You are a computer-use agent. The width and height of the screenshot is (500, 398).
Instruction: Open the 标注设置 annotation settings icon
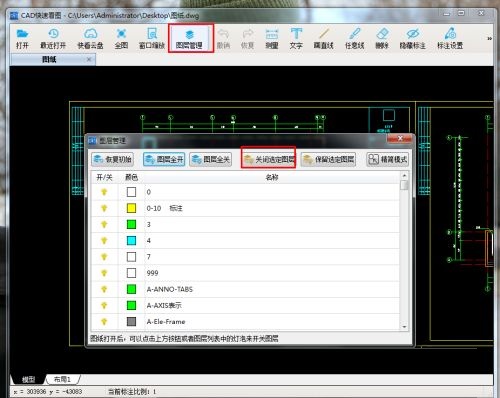(x=450, y=38)
